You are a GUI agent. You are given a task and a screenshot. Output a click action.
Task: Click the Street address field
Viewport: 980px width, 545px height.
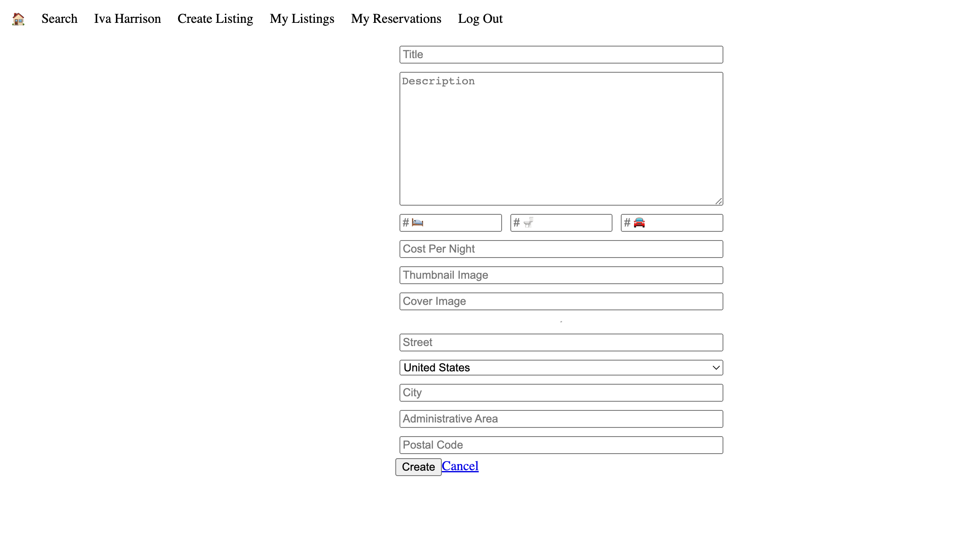561,342
